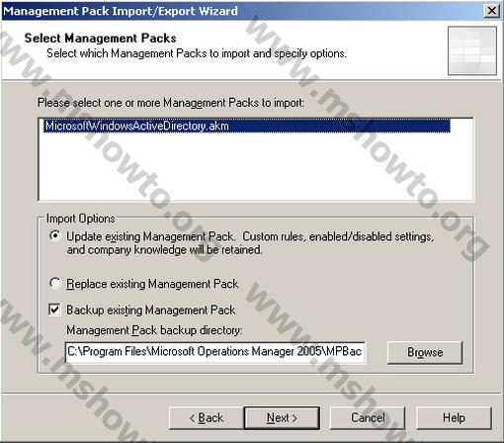Click the backup directory path field

point(215,352)
